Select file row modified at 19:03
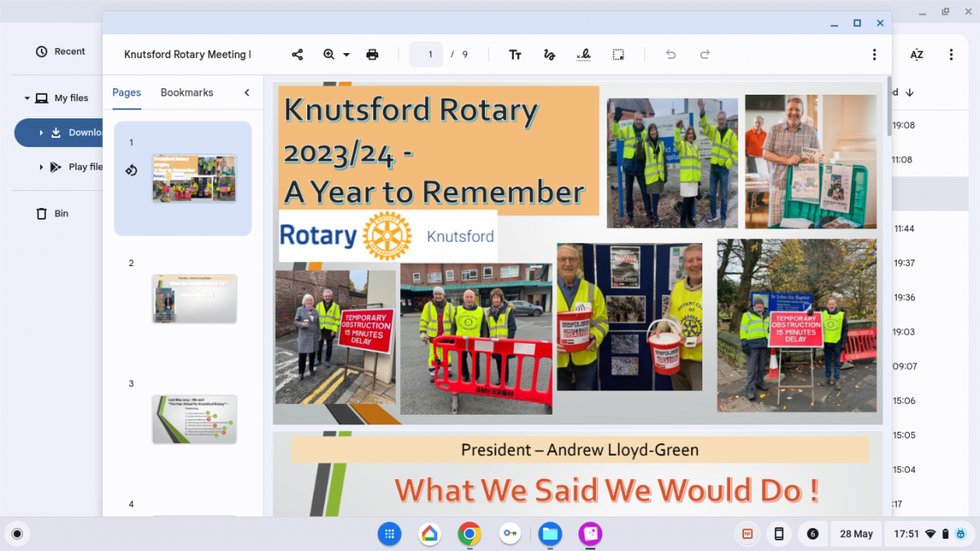This screenshot has height=551, width=980. [x=931, y=332]
